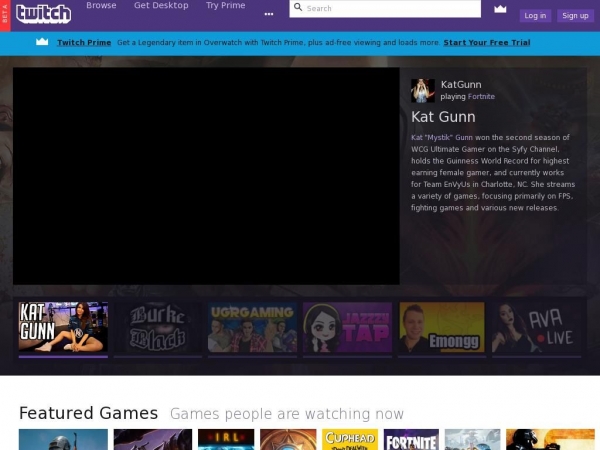Click the Sign up button
Viewport: 600px width, 450px height.
pos(575,16)
